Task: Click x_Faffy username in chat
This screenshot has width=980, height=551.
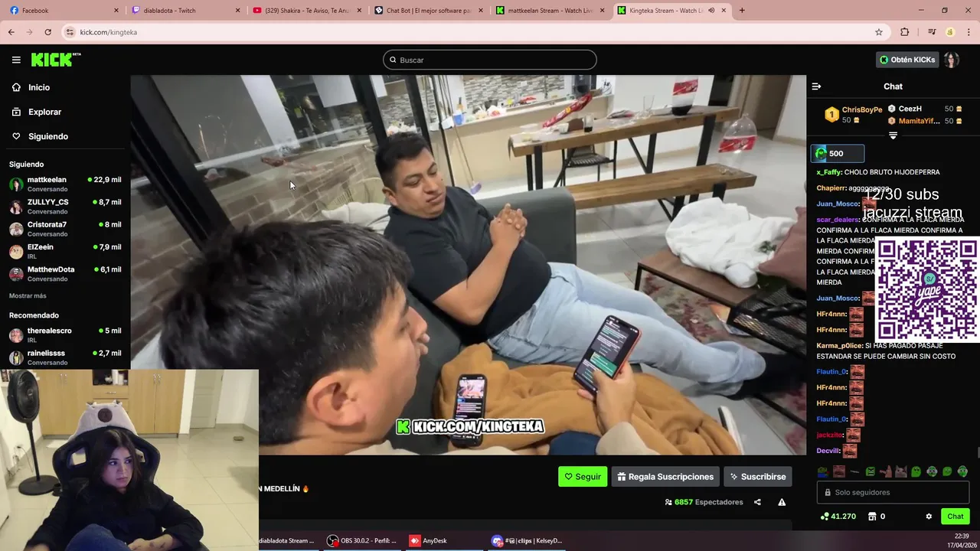Action: 829,172
